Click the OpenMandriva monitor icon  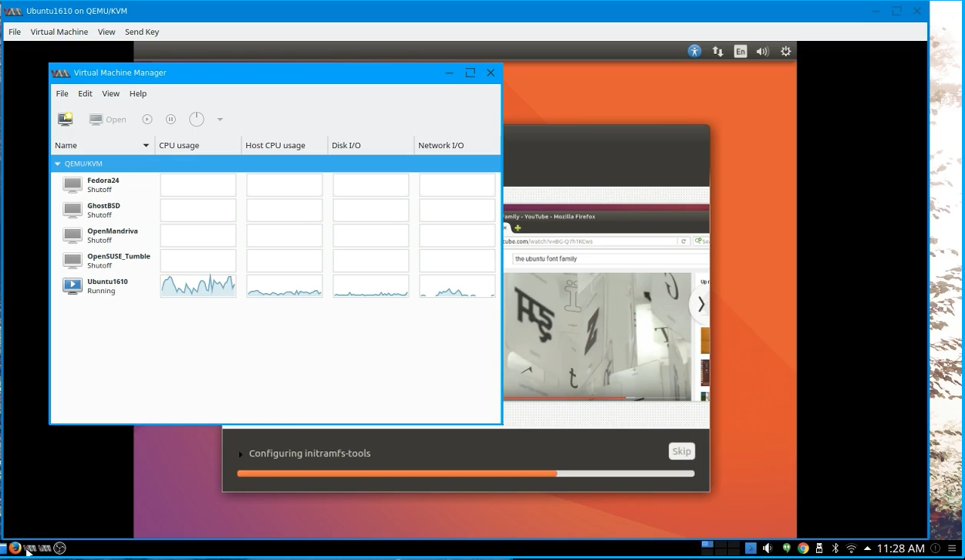(73, 235)
